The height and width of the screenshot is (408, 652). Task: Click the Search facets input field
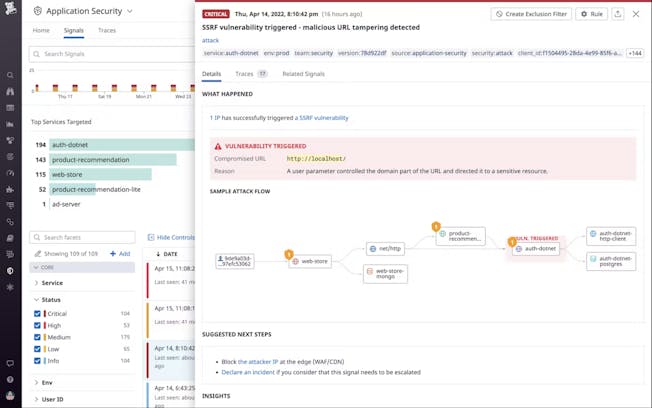click(88, 237)
